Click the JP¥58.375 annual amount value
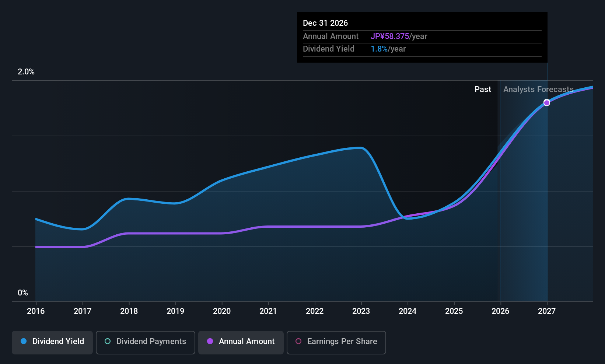The width and height of the screenshot is (605, 364). tap(390, 36)
